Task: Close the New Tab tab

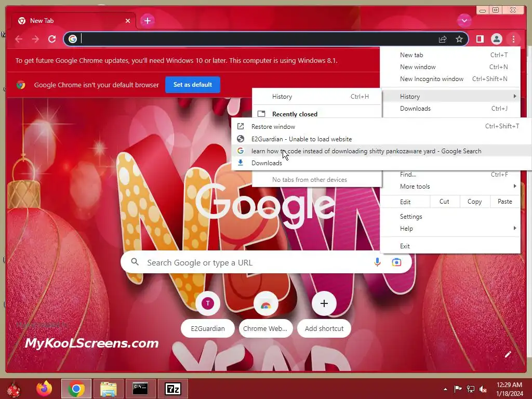Action: [128, 21]
